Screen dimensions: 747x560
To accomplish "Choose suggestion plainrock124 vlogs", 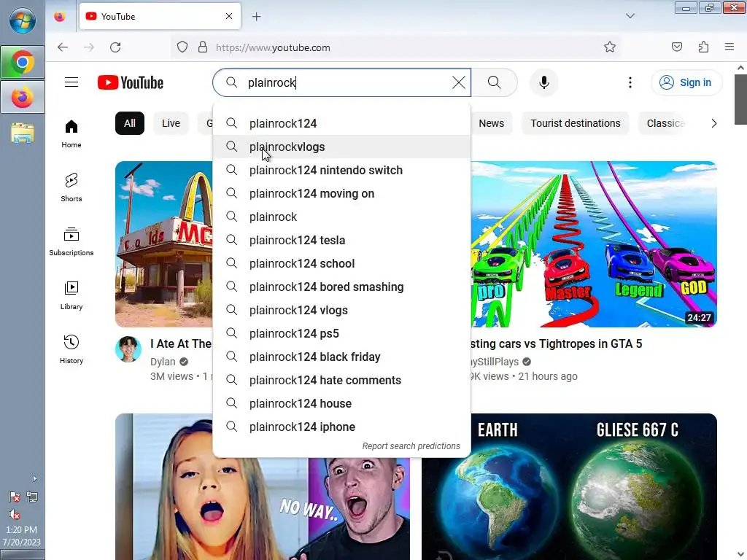I will [341, 310].
